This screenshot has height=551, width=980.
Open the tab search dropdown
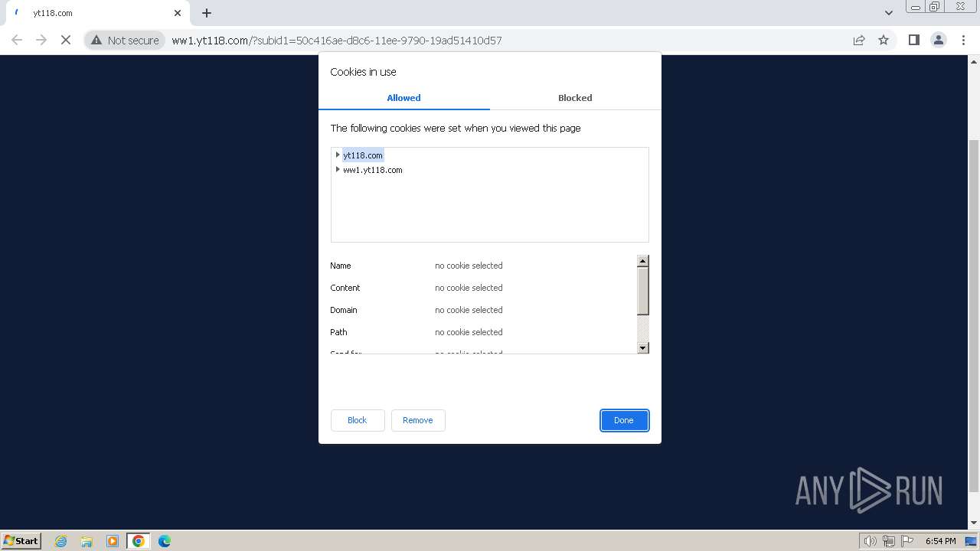888,13
